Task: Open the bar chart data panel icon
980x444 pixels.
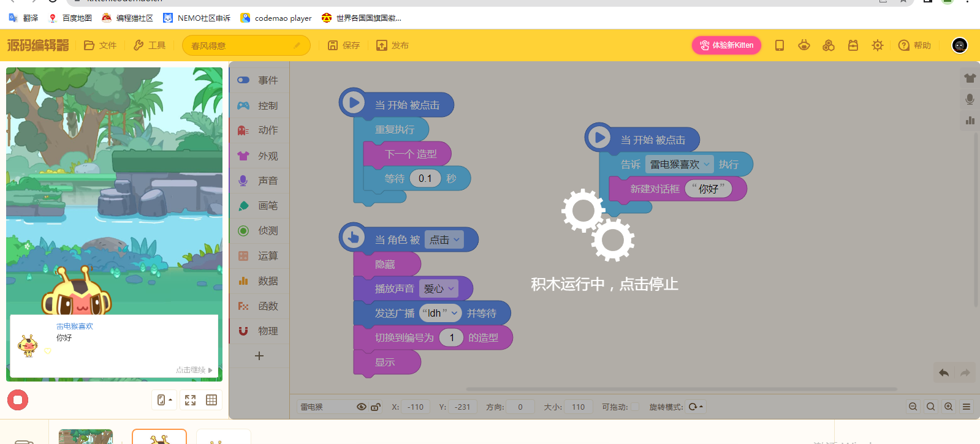Action: pyautogui.click(x=970, y=120)
